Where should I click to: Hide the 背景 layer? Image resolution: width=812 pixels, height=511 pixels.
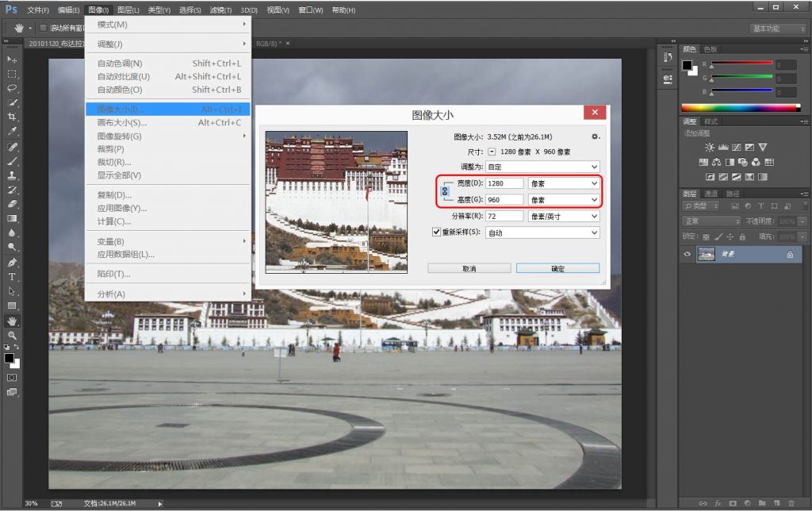click(688, 254)
